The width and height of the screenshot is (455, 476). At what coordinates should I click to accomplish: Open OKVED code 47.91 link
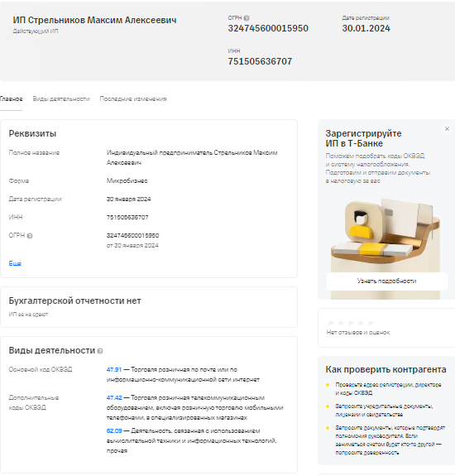pyautogui.click(x=114, y=370)
